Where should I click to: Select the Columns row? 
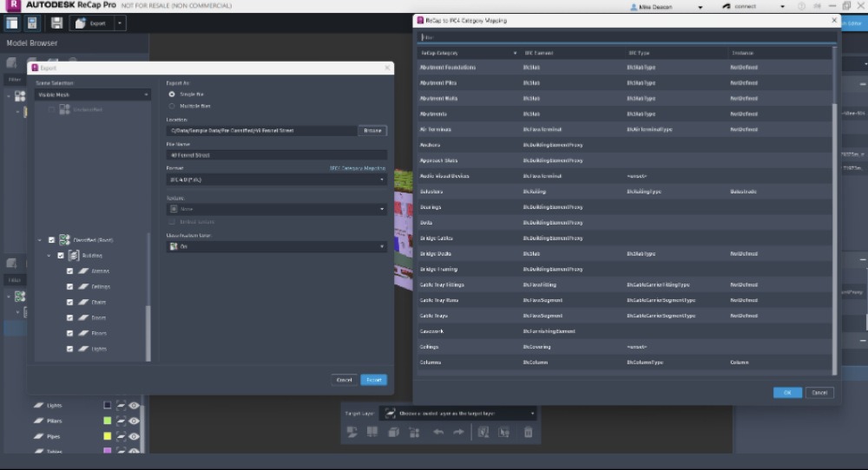[x=624, y=362]
